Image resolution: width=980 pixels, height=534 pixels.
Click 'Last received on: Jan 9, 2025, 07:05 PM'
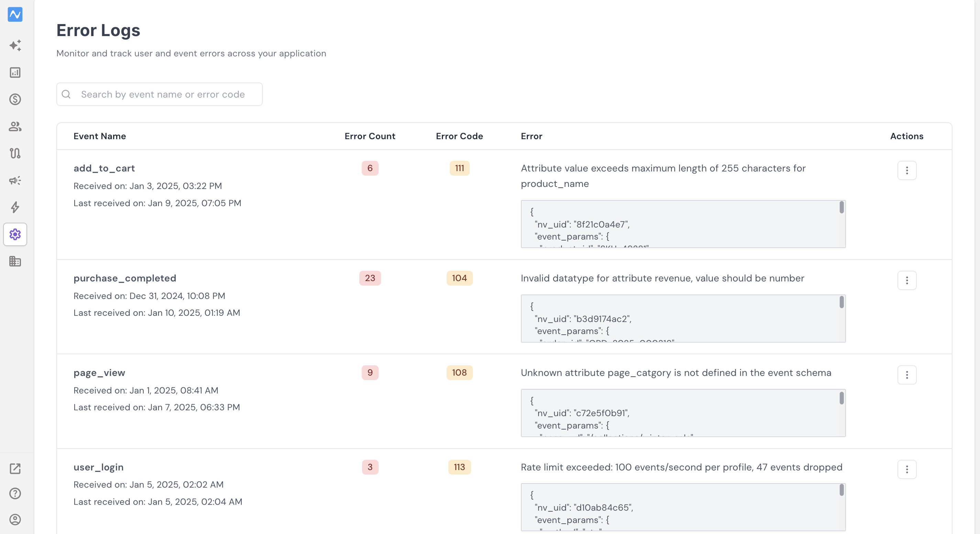click(x=157, y=203)
